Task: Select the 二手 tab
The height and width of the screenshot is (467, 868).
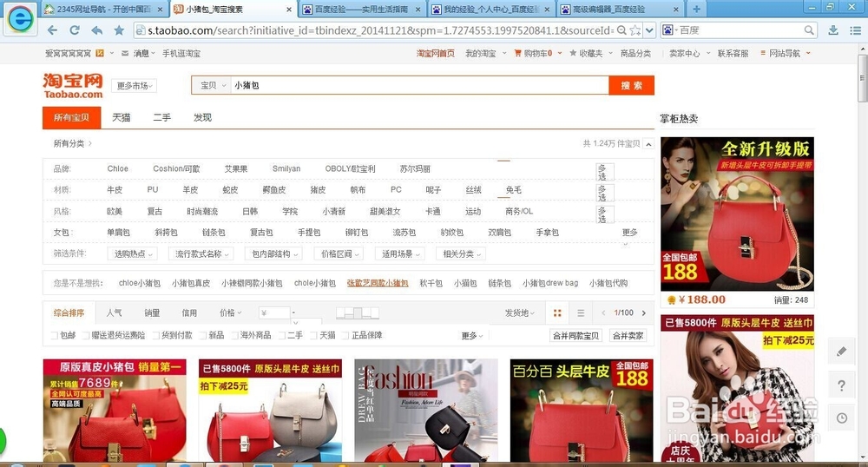Action: pos(161,117)
